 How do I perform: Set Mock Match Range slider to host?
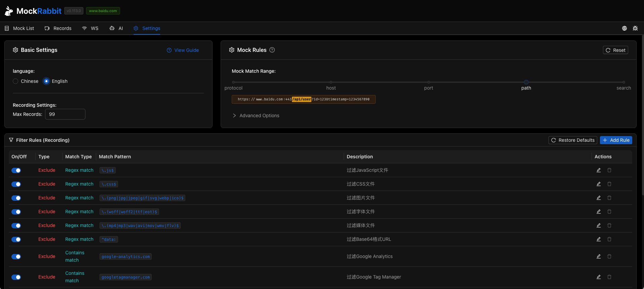(x=331, y=82)
